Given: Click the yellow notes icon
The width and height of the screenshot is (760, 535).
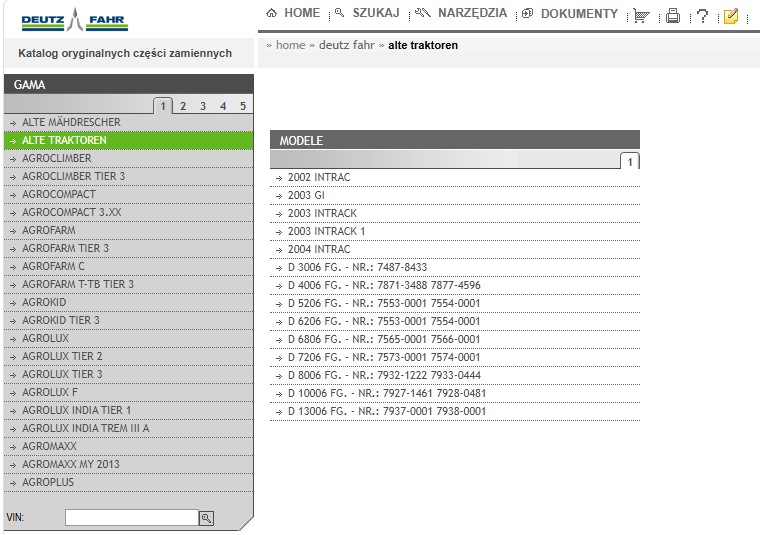Looking at the screenshot, I should coord(731,16).
